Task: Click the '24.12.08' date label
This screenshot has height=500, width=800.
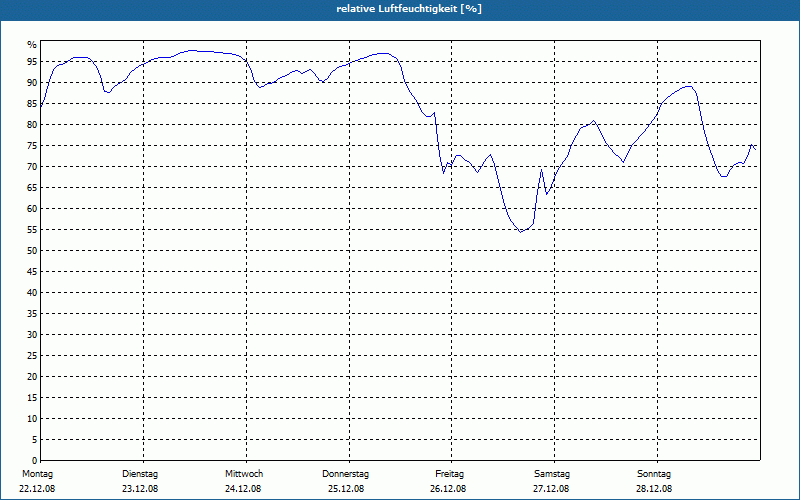Action: [x=243, y=489]
